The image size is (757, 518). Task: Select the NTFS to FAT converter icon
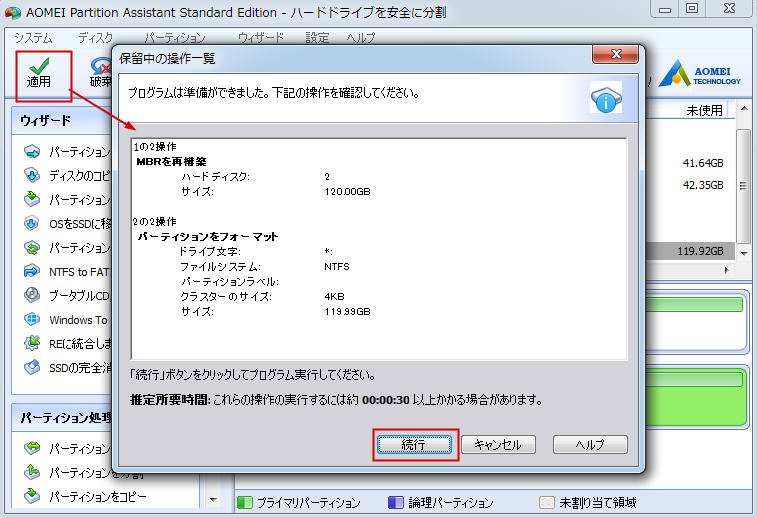[x=32, y=271]
